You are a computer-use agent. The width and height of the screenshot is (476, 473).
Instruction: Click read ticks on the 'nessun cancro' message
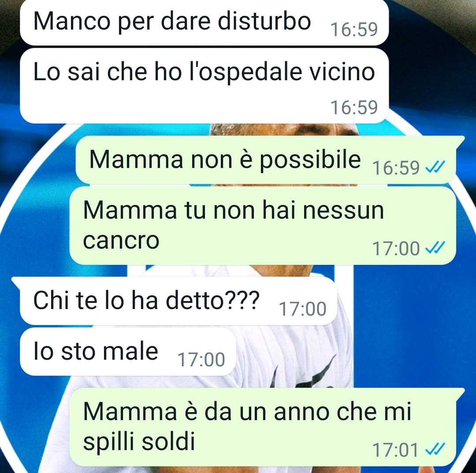pyautogui.click(x=435, y=247)
